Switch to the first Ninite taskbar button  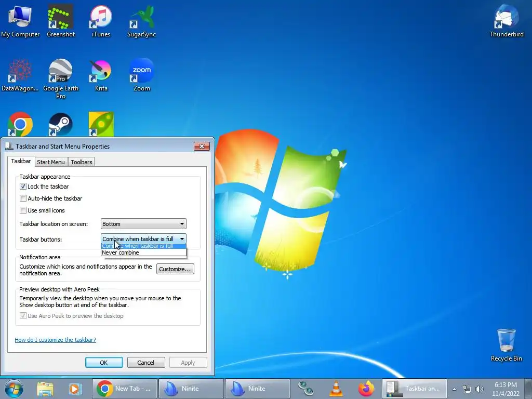(x=191, y=389)
